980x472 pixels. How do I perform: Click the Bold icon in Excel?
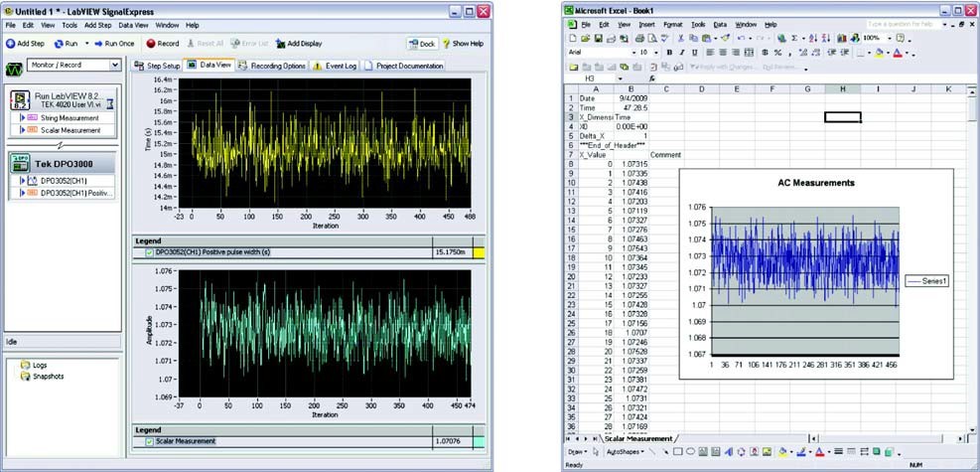click(x=669, y=53)
